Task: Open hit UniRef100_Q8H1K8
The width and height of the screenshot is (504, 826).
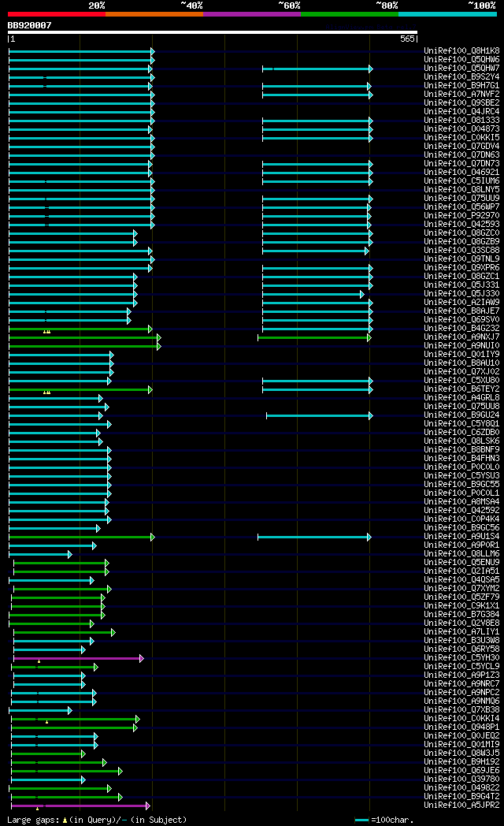Action: pos(462,51)
